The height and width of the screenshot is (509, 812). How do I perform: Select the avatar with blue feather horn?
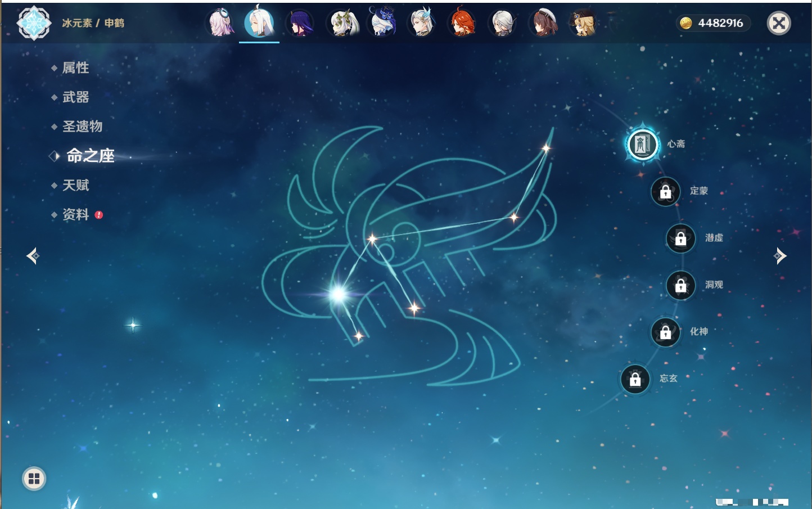coord(422,22)
